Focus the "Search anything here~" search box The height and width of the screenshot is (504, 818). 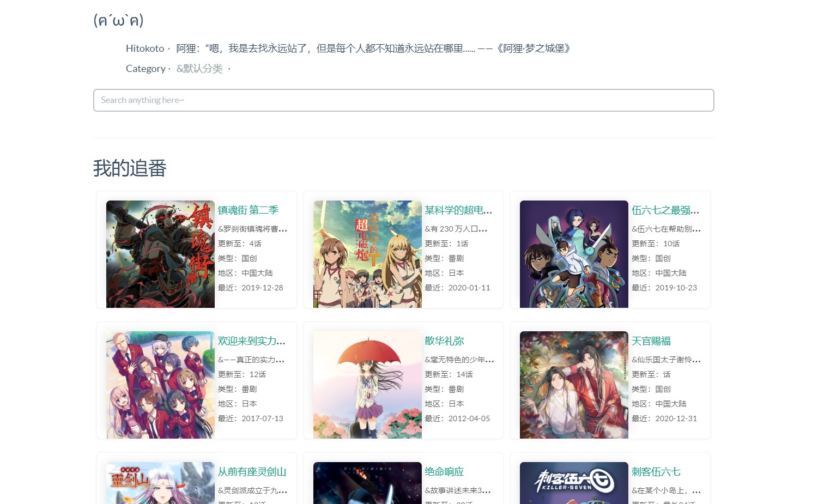point(404,100)
